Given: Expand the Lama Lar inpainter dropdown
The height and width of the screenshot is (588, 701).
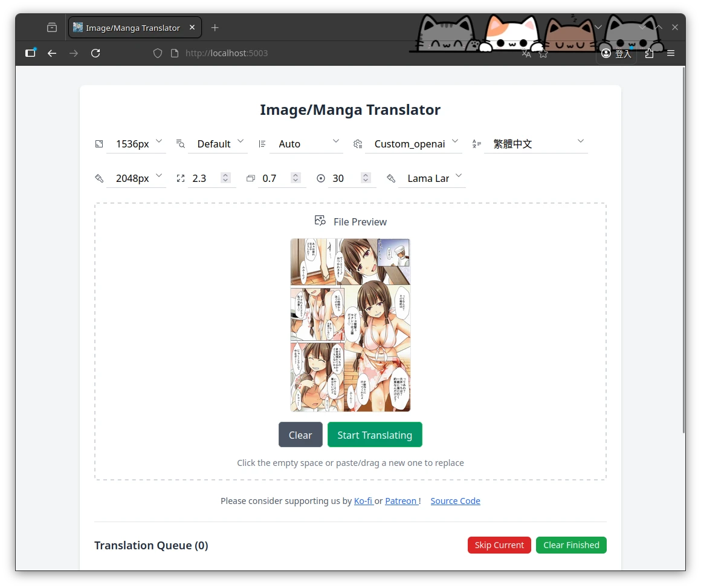Looking at the screenshot, I should (x=432, y=178).
